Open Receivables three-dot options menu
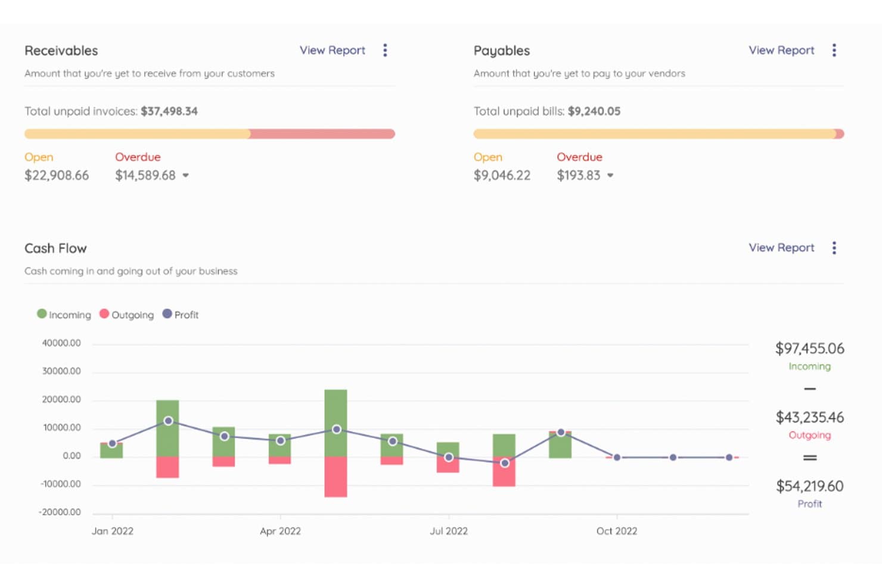Viewport: 882px width, 588px height. (385, 50)
